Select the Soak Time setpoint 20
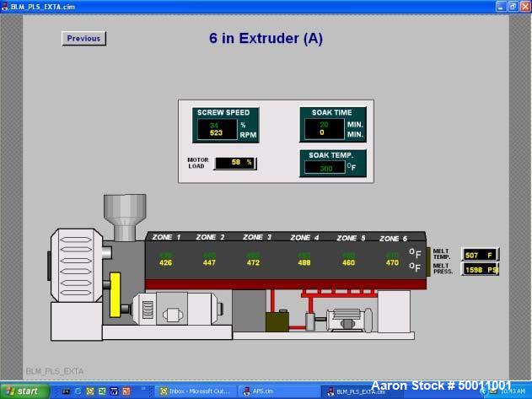532x399 pixels. (x=324, y=125)
